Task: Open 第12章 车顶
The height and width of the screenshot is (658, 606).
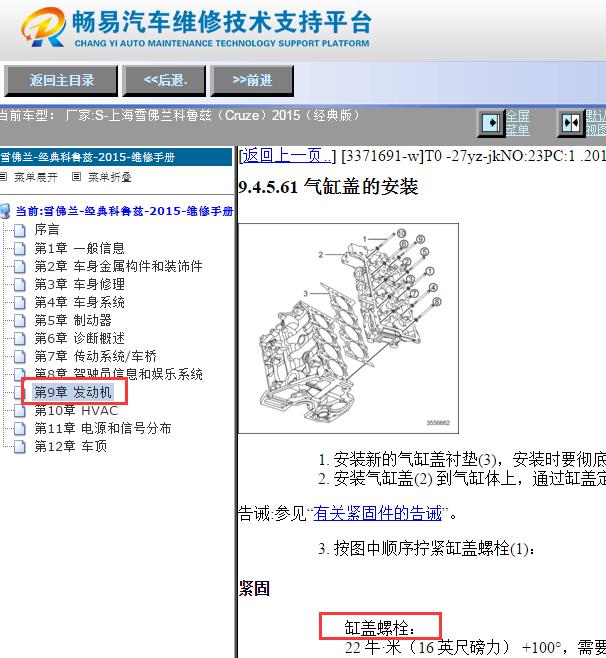Action: click(71, 446)
